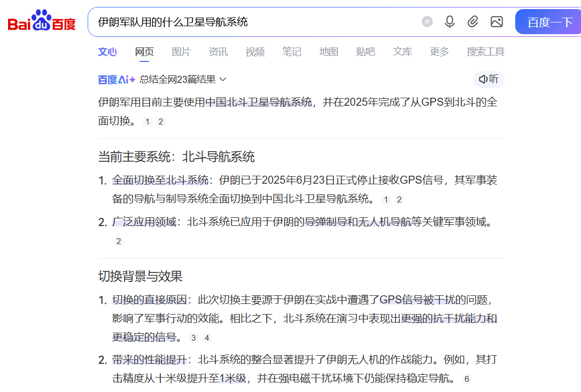Open the 文库 tab
The width and height of the screenshot is (581, 392).
tap(402, 51)
